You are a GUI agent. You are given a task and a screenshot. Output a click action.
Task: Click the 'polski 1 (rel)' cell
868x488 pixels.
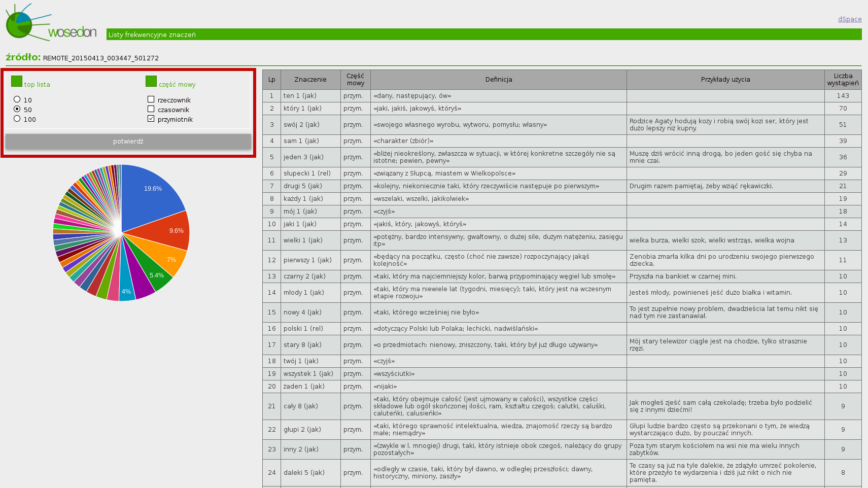point(310,329)
